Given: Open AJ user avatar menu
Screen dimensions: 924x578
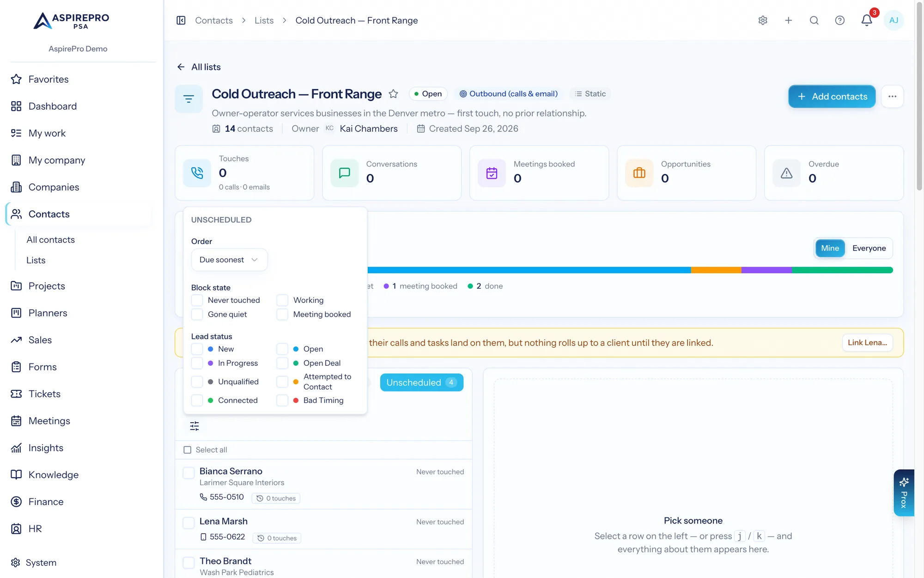Looking at the screenshot, I should click(894, 20).
